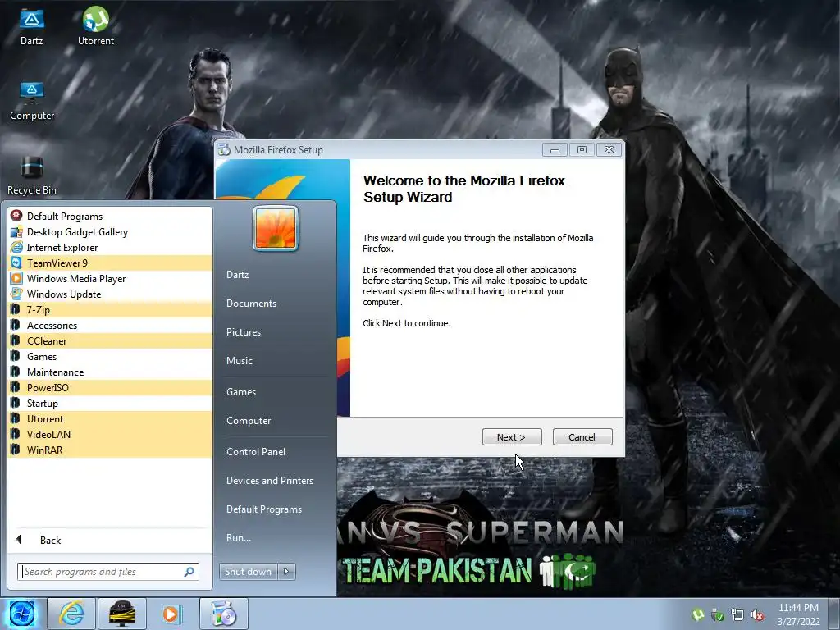Launch Internet Explorer from programs list
Image resolution: width=840 pixels, height=630 pixels.
(111, 247)
